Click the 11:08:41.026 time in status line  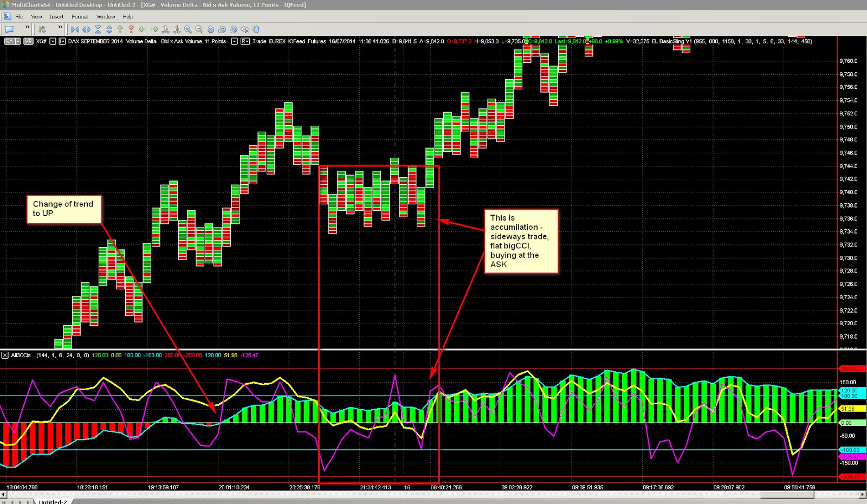click(373, 41)
